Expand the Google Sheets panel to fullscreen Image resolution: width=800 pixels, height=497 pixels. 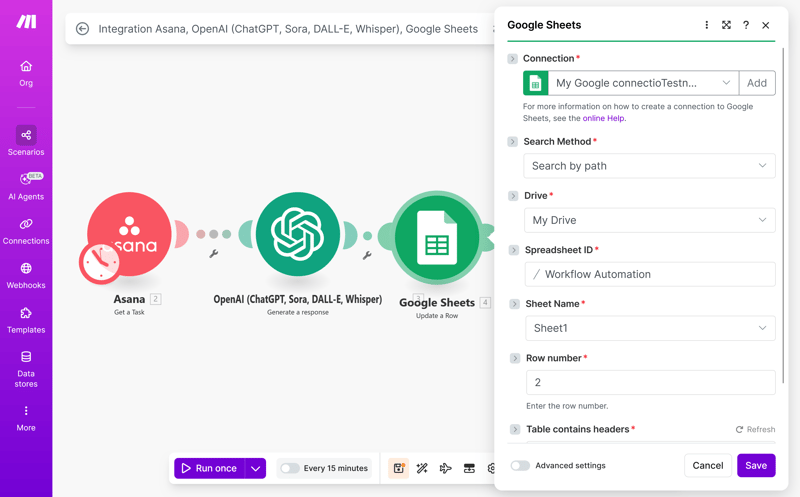[726, 25]
